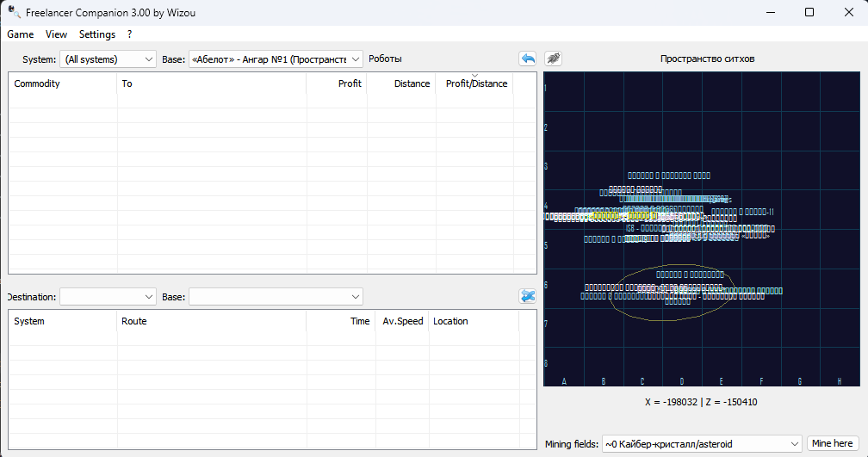Click the Av.Speed column header

coord(402,321)
